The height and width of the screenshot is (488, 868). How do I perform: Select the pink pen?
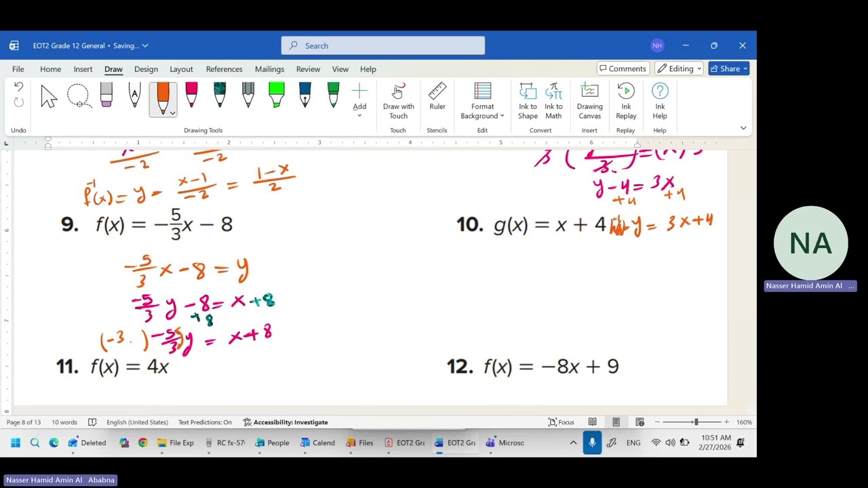(191, 96)
